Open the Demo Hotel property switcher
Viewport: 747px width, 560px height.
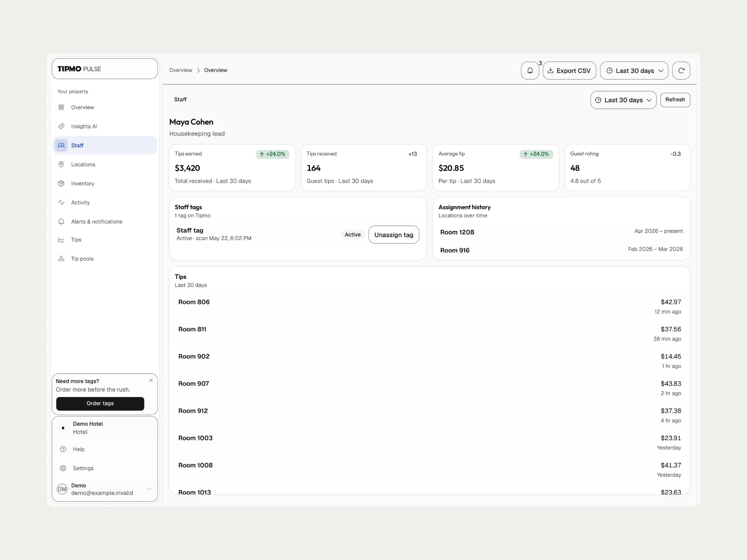pyautogui.click(x=105, y=428)
